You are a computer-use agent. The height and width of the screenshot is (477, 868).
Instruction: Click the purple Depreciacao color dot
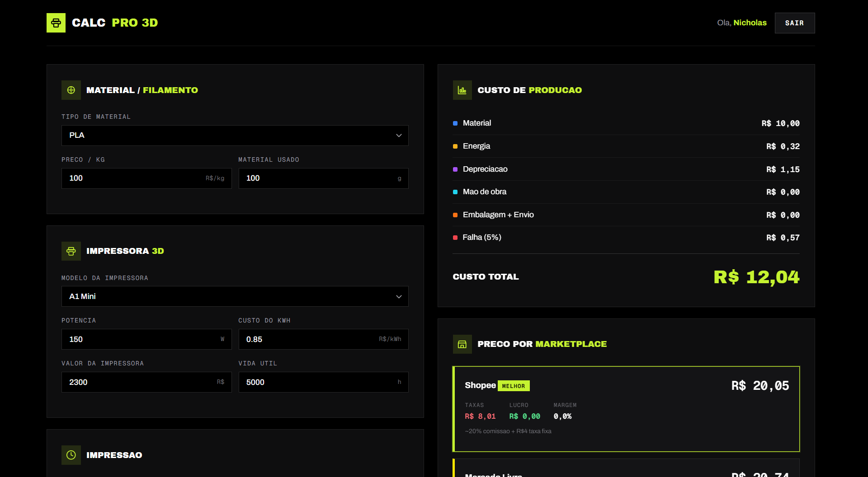pos(455,169)
